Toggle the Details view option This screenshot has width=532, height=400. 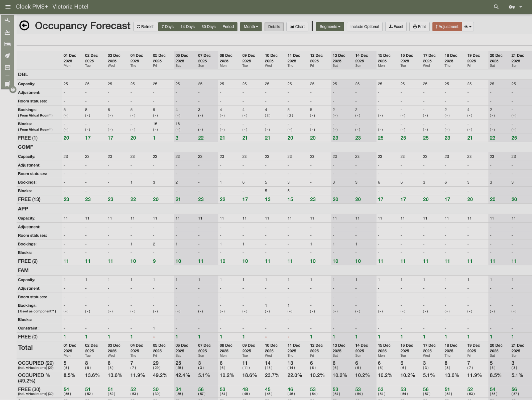point(274,27)
